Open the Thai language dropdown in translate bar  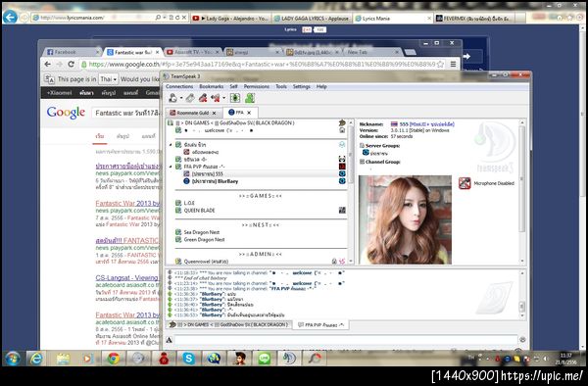tap(108, 79)
